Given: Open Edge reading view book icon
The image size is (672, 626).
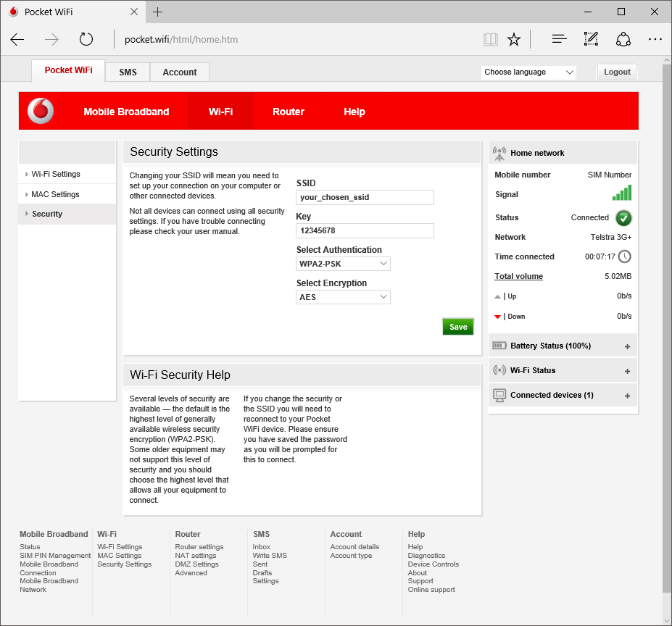Looking at the screenshot, I should (x=491, y=39).
